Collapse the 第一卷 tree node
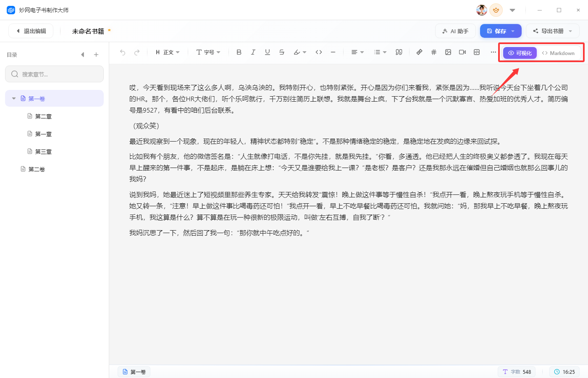 (14, 98)
